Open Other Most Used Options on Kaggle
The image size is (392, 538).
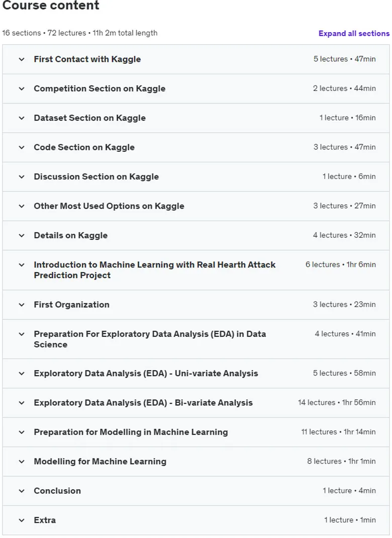(109, 206)
